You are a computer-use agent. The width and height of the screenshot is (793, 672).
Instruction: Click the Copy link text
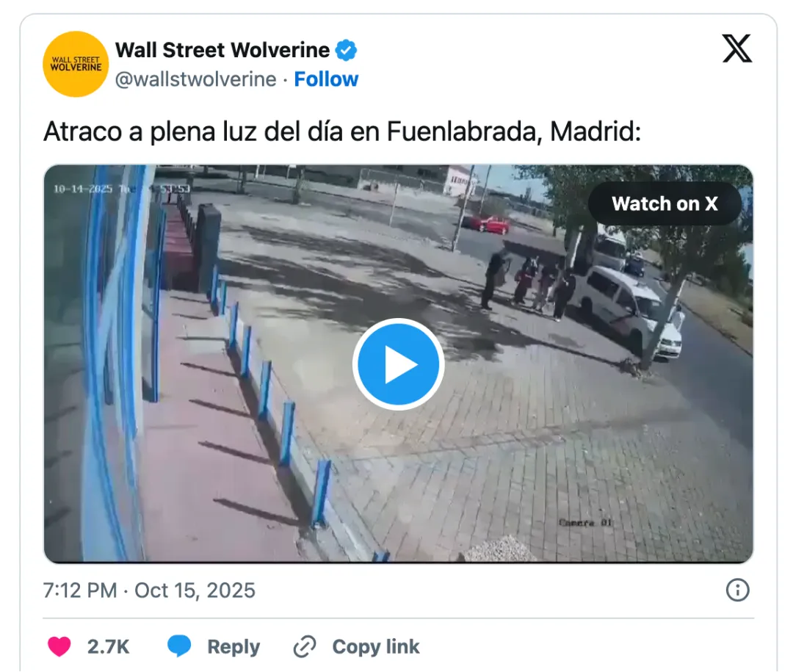(x=376, y=647)
